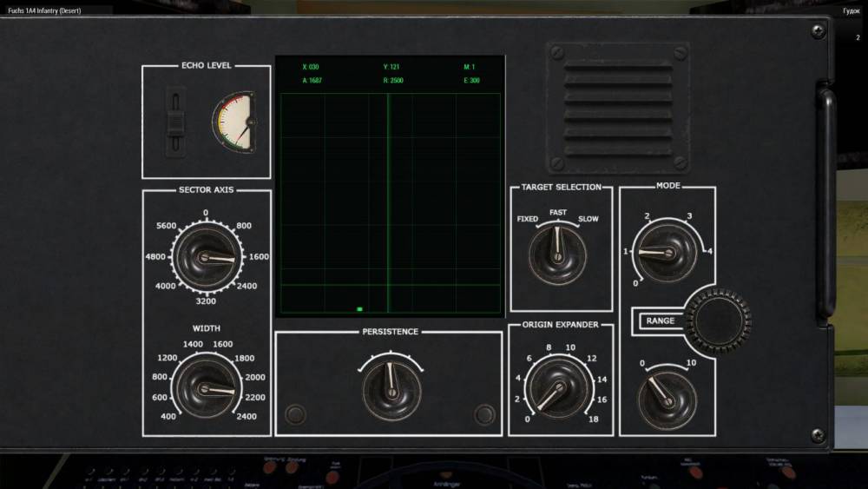This screenshot has height=489, width=868.
Task: Click the Mode position 4 label
Action: coord(710,251)
